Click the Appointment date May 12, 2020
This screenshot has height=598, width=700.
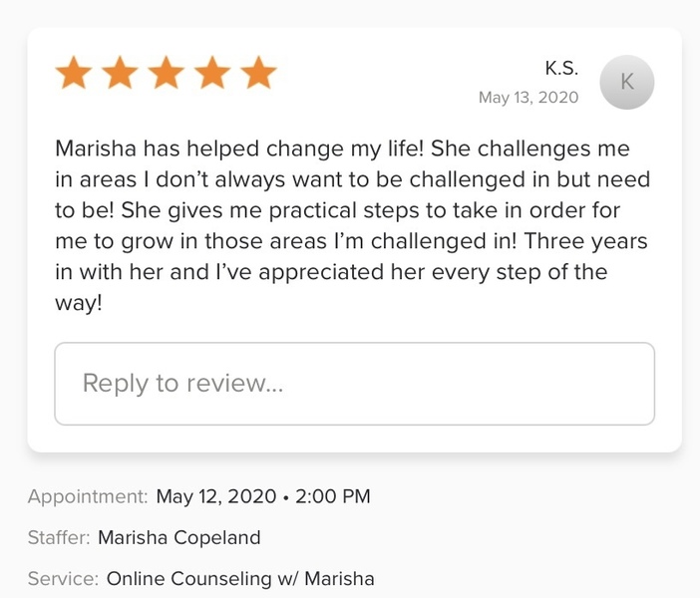click(216, 496)
